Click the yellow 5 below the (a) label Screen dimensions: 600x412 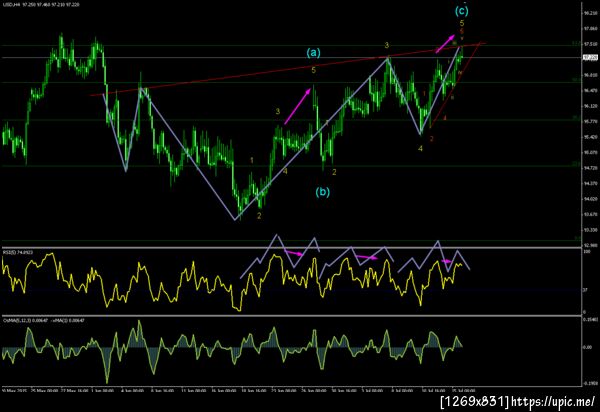click(314, 70)
